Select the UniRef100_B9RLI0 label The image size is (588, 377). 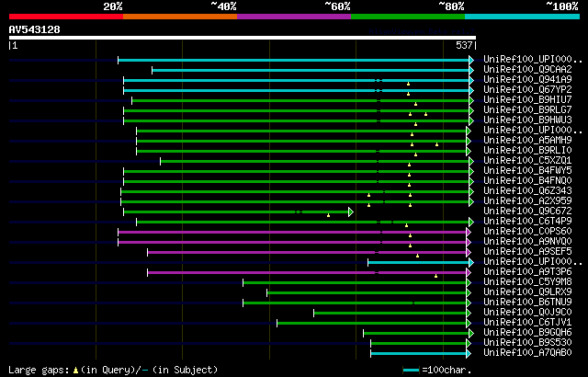527,151
